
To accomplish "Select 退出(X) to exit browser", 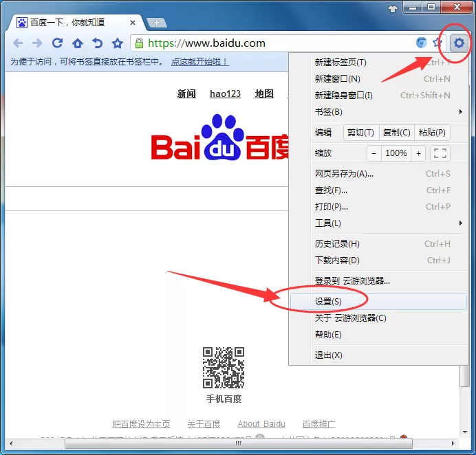I will coord(378,355).
